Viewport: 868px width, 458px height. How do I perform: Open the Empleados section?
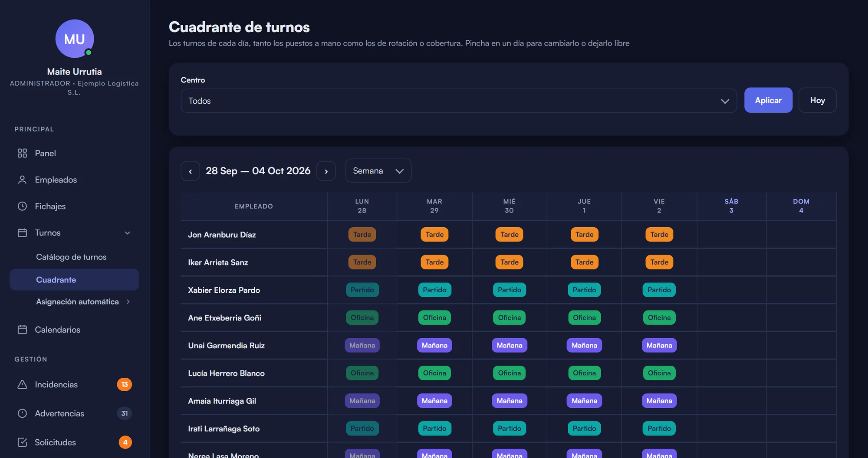click(56, 180)
